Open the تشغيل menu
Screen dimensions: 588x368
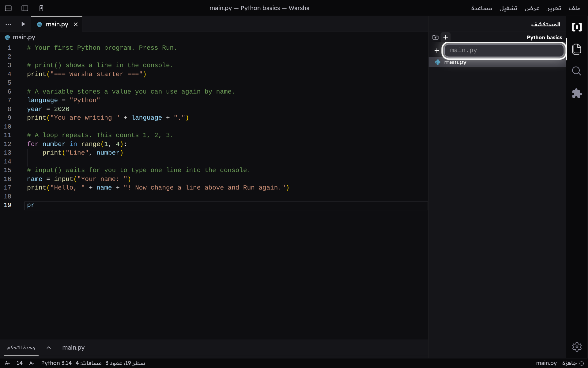tap(508, 8)
